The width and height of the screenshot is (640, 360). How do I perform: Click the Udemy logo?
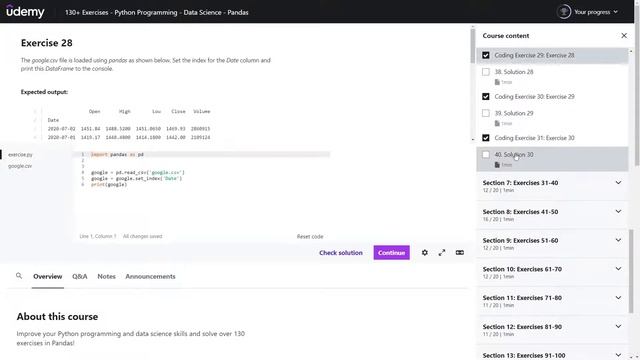[x=25, y=11]
